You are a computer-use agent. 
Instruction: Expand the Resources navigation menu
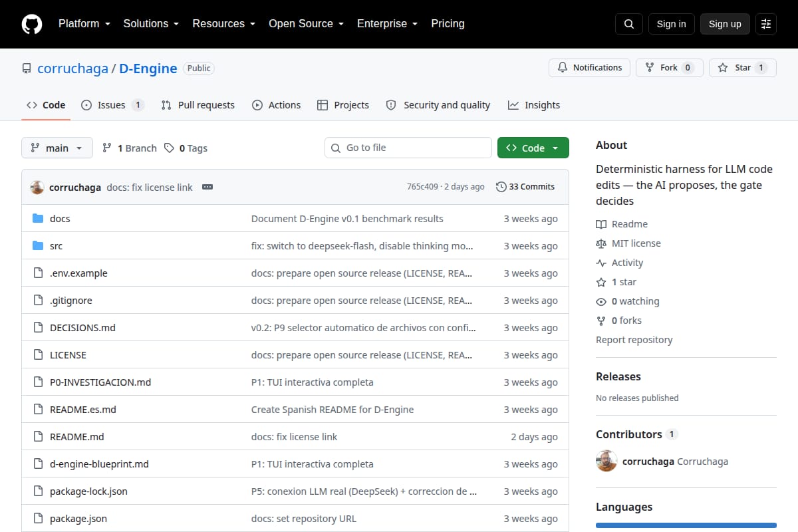coord(224,24)
